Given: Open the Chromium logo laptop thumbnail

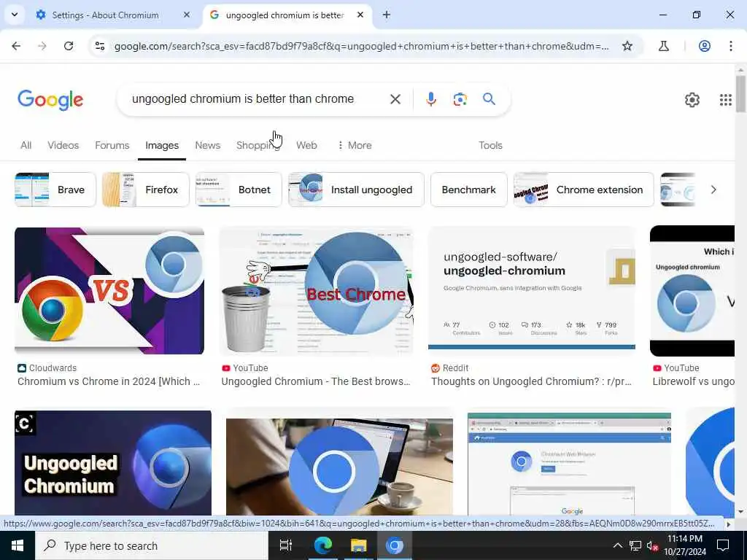Looking at the screenshot, I should point(340,467).
